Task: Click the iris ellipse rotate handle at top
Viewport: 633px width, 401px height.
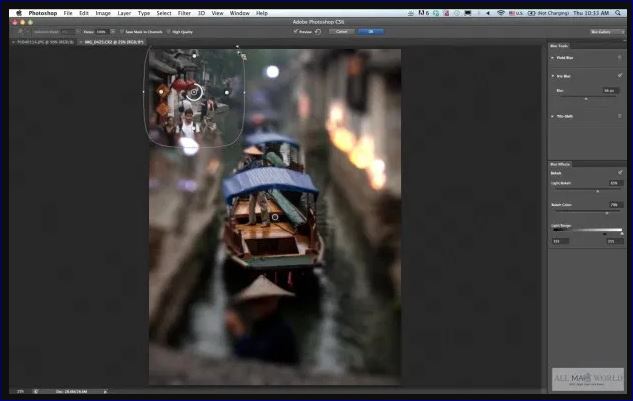Action: [x=237, y=46]
